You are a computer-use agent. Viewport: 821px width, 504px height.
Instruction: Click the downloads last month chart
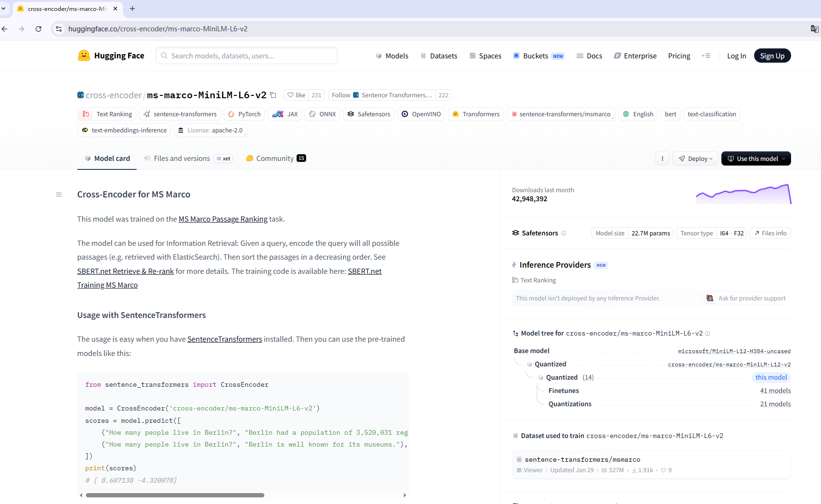744,194
